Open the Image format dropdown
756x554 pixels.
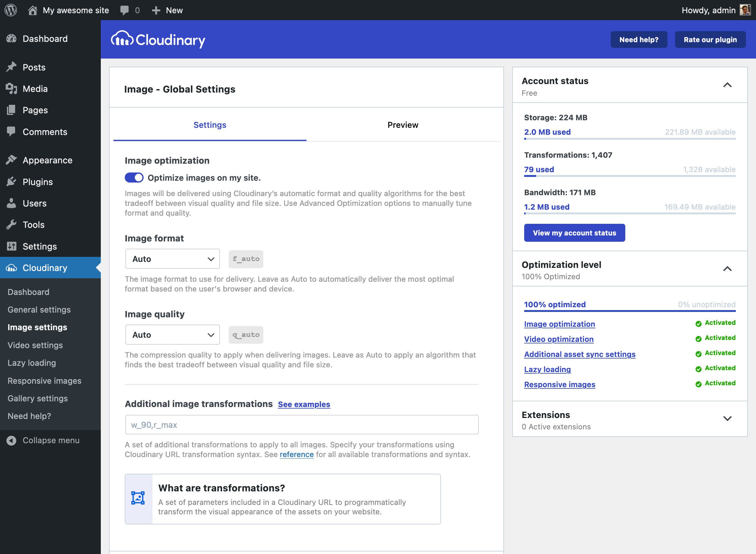pos(173,259)
